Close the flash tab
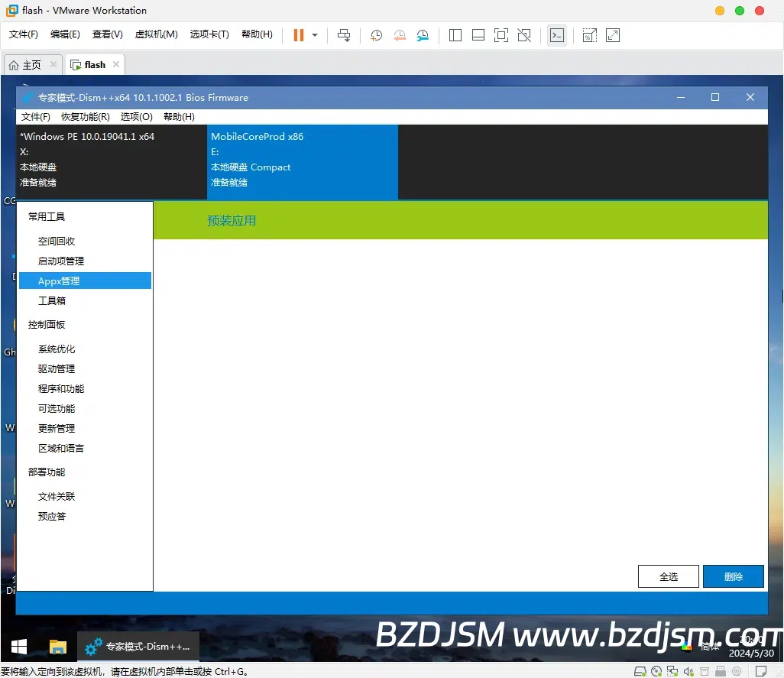784x678 pixels. coord(116,64)
